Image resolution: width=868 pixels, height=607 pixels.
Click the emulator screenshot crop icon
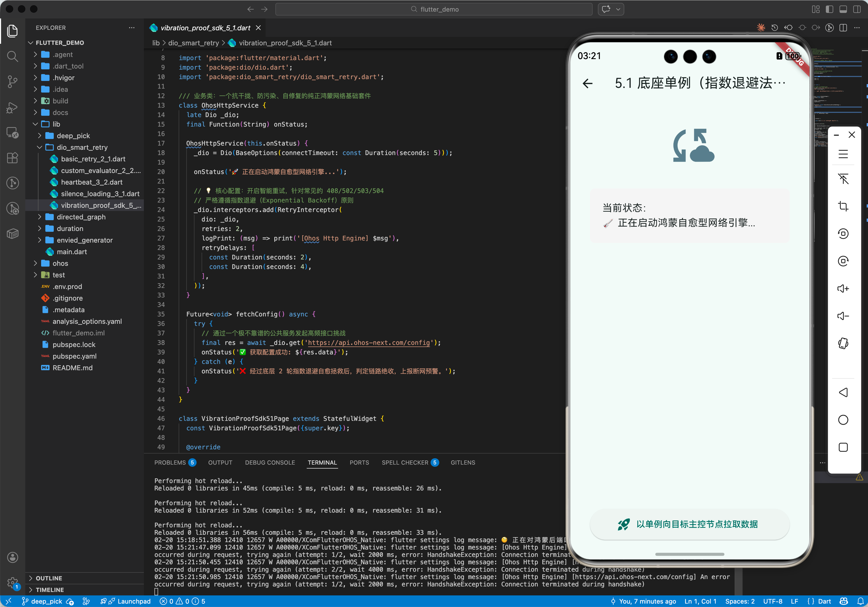tap(843, 206)
